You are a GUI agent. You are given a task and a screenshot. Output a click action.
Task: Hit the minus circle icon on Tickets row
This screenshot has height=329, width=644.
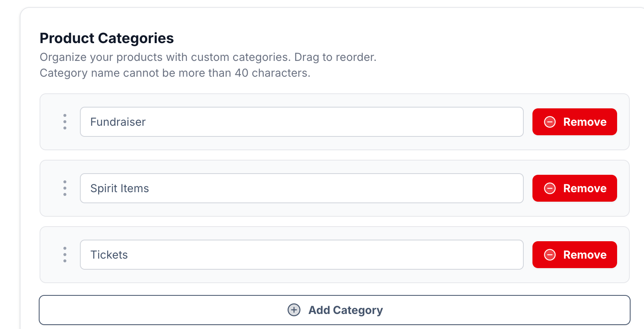click(550, 255)
